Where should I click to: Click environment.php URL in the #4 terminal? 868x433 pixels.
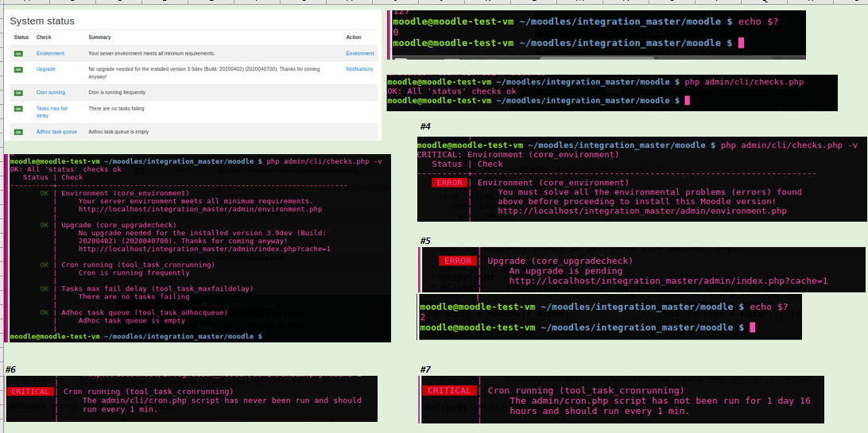coord(642,211)
